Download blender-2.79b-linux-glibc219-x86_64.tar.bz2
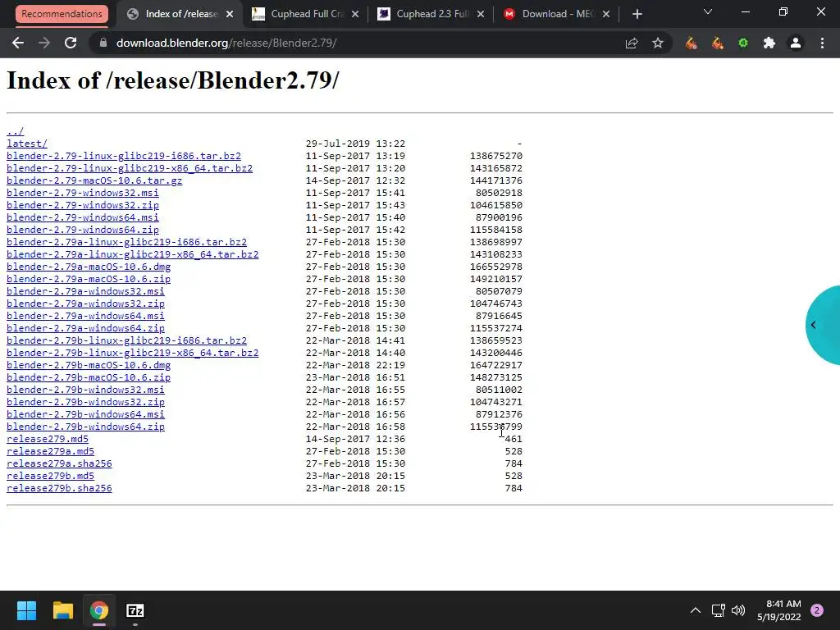Viewport: 840px width, 630px height. (x=132, y=353)
